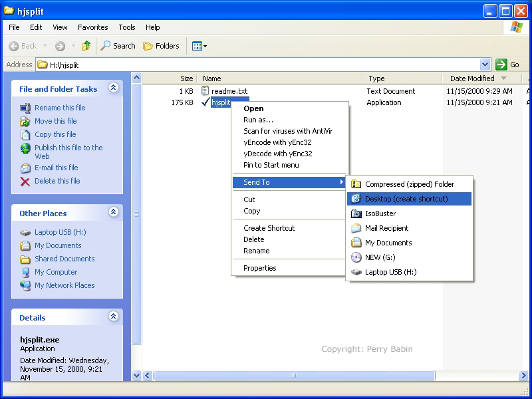Choose Cut in the context menu
Image resolution: width=532 pixels, height=399 pixels.
290,199
